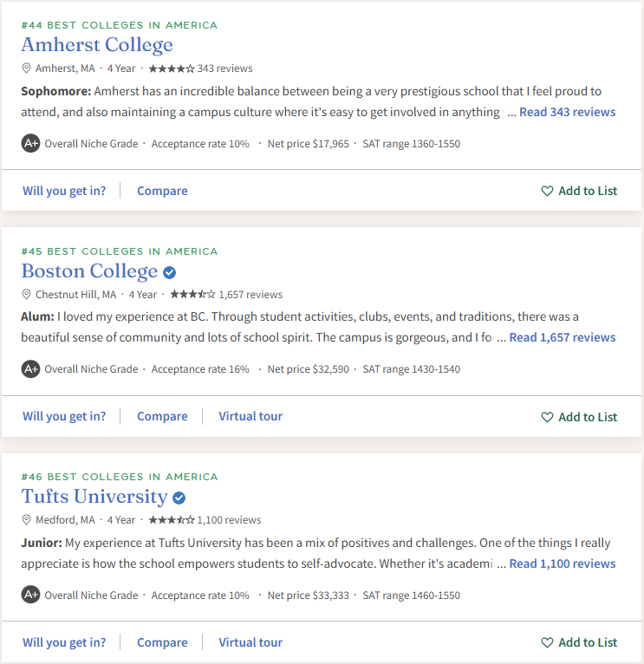644x664 pixels.
Task: Click the A+ grade badge for Boston College
Action: click(30, 369)
